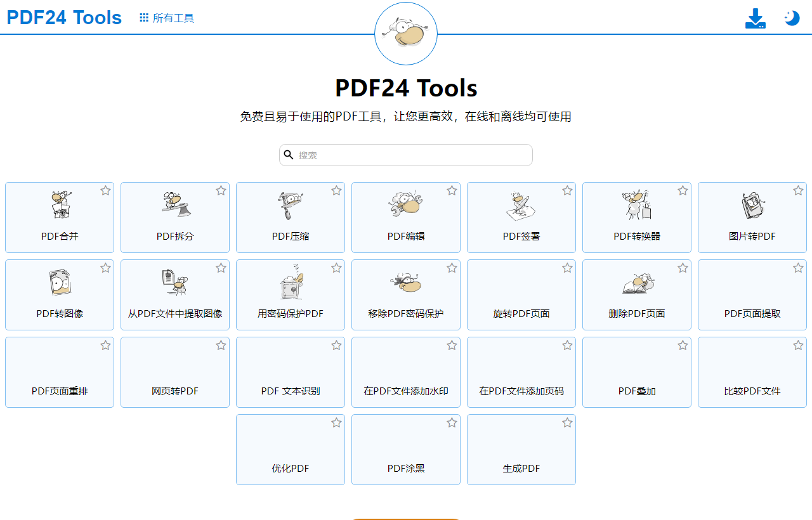812x520 pixels.
Task: Star the PDF编辑 tool
Action: pos(452,190)
